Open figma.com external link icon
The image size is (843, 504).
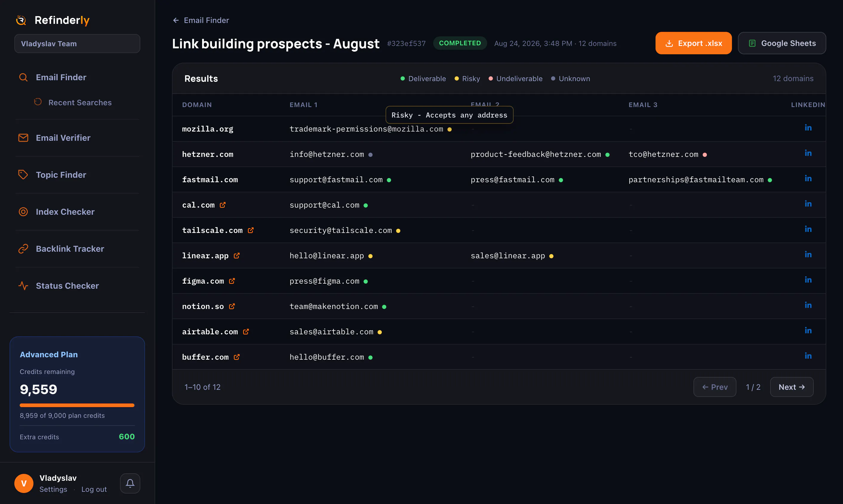point(232,281)
